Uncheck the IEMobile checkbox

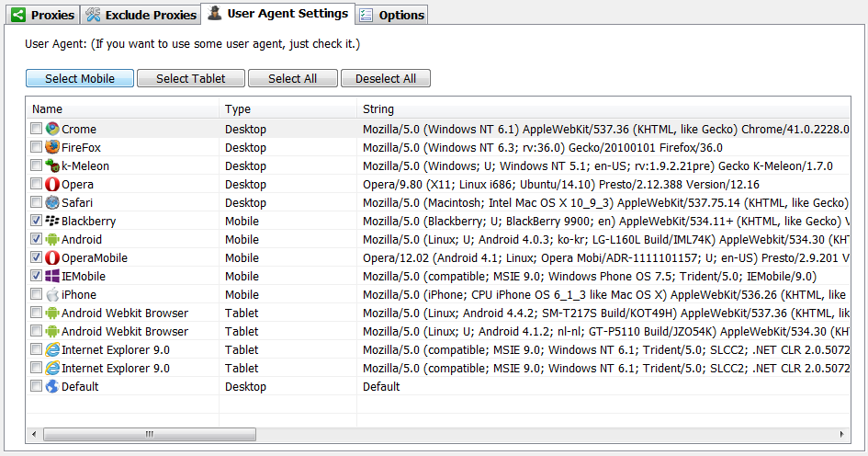tap(36, 276)
